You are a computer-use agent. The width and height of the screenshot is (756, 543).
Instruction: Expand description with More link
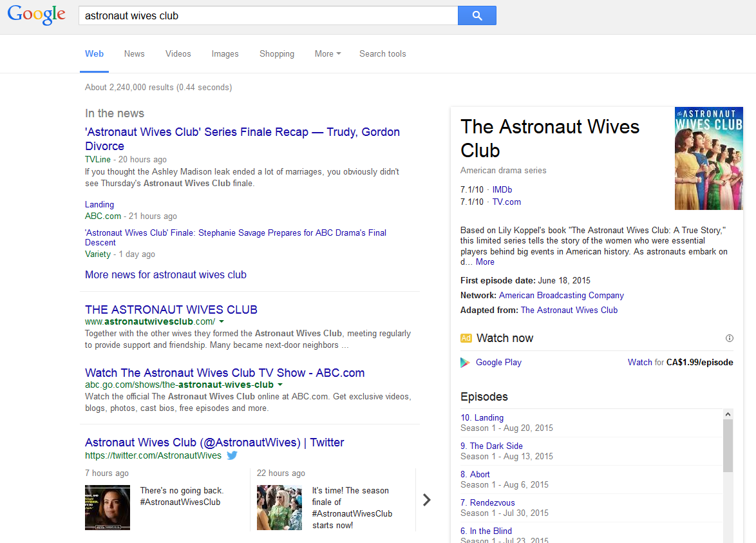pyautogui.click(x=485, y=262)
